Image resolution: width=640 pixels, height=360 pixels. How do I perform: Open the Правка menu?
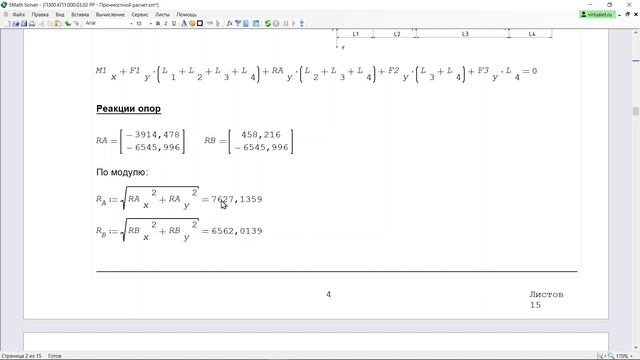point(40,14)
